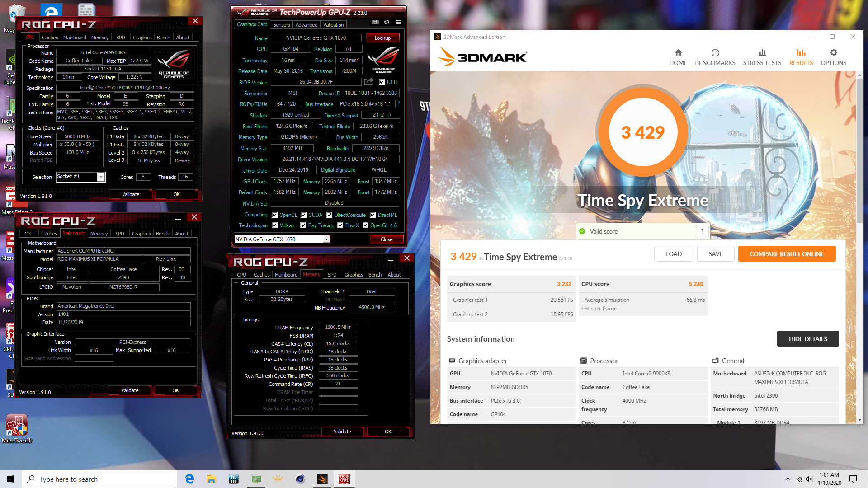Screen dimensions: 868x488
Task: Click volume speaker tray icon
Action: click(x=809, y=479)
